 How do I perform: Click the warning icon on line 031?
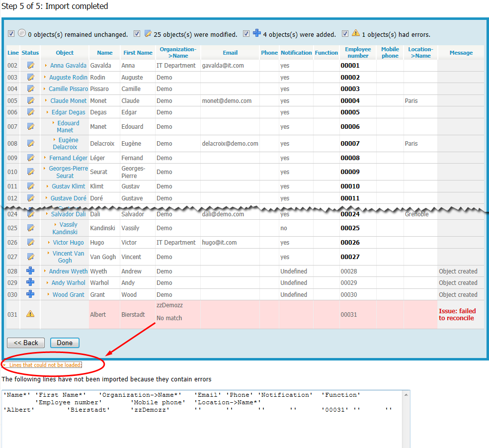click(30, 314)
